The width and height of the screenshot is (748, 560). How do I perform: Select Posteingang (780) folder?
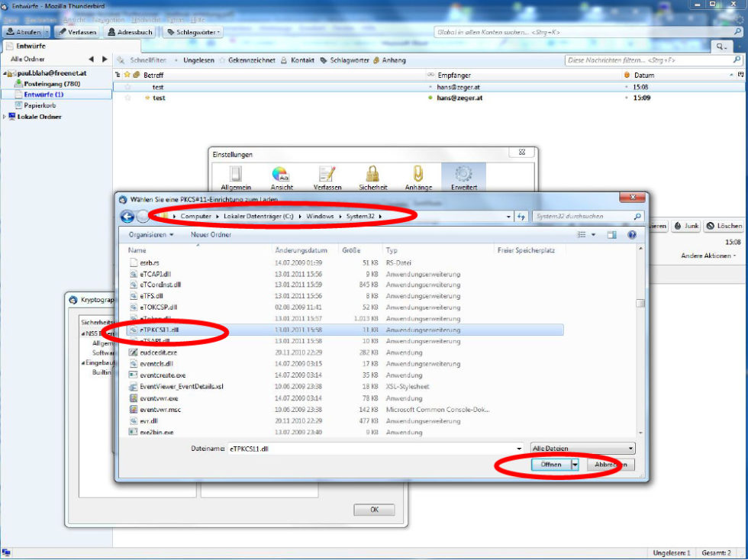pyautogui.click(x=51, y=84)
